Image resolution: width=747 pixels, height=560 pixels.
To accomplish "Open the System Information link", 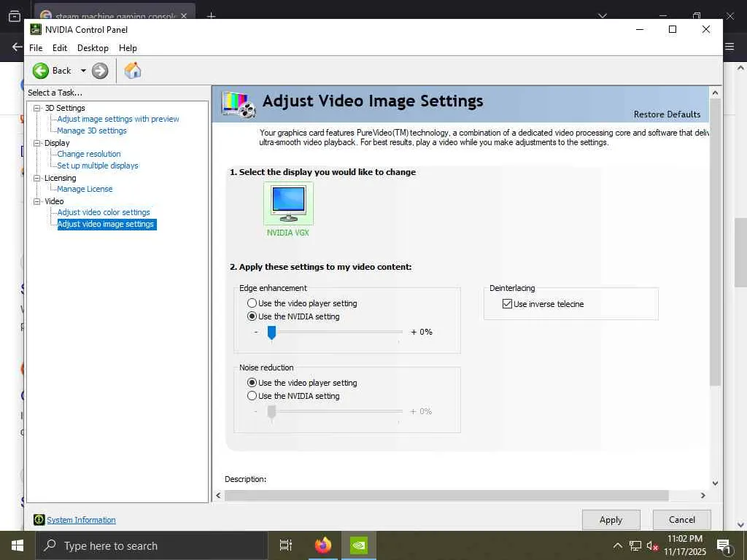I will 81,520.
